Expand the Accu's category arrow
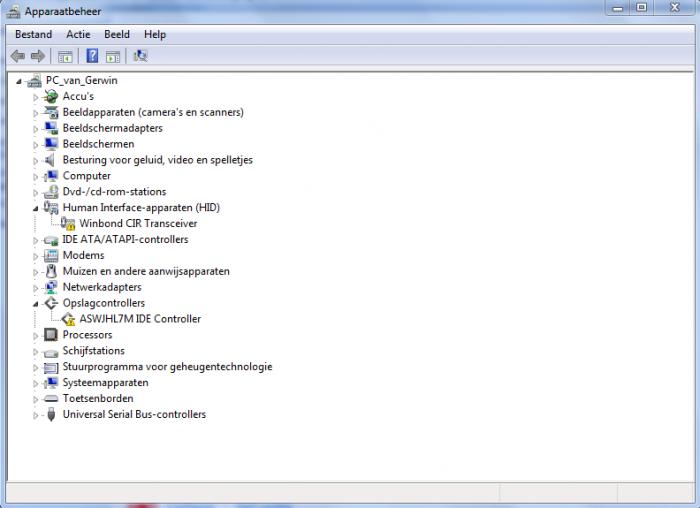 coord(36,97)
